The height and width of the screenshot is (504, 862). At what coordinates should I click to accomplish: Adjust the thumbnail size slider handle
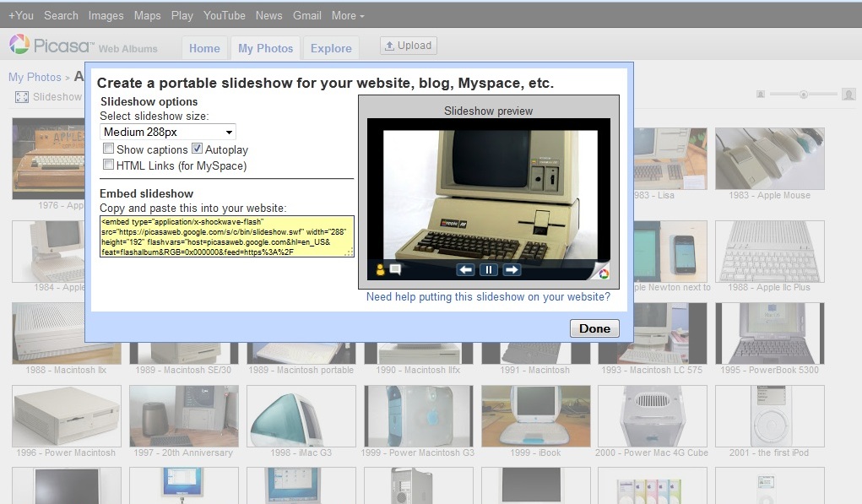[803, 95]
